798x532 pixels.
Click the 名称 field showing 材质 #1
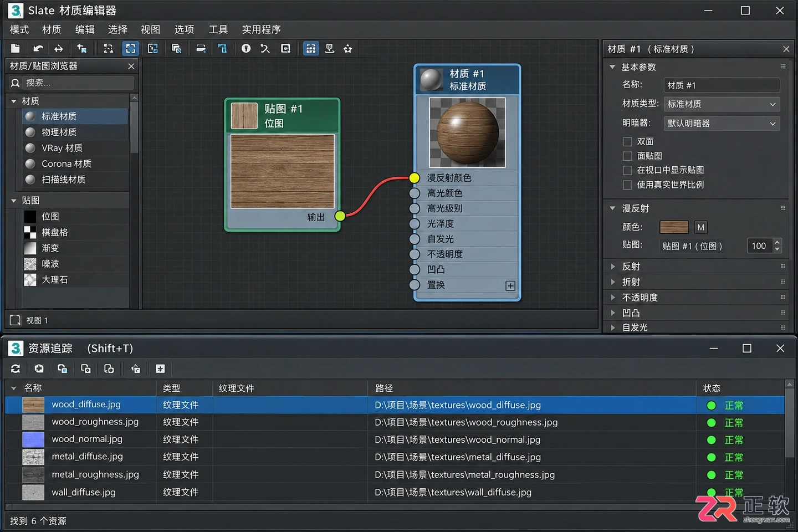(722, 85)
